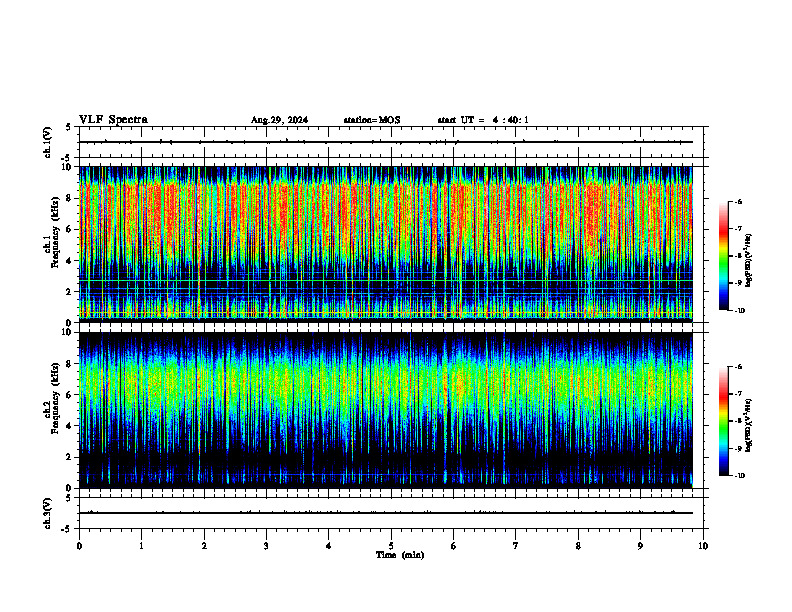Click the "-10" label on ch.2 colorbar
792x612 pixels.
[x=740, y=476]
